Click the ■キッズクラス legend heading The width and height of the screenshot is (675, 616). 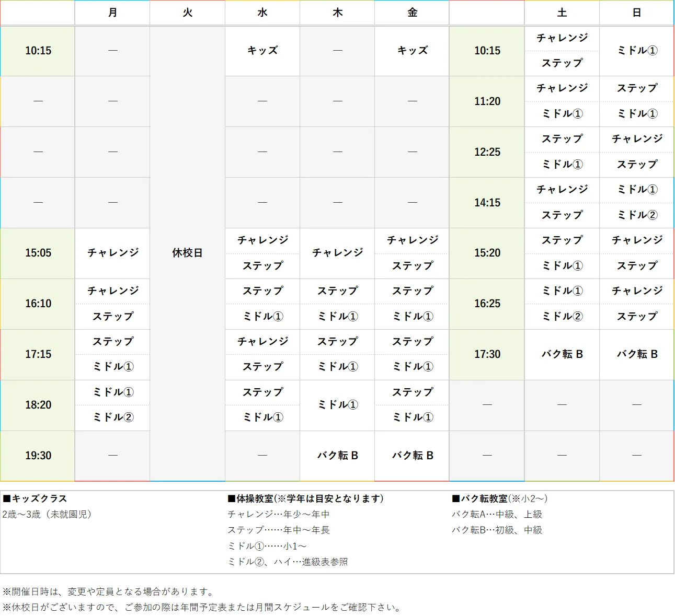pos(35,498)
